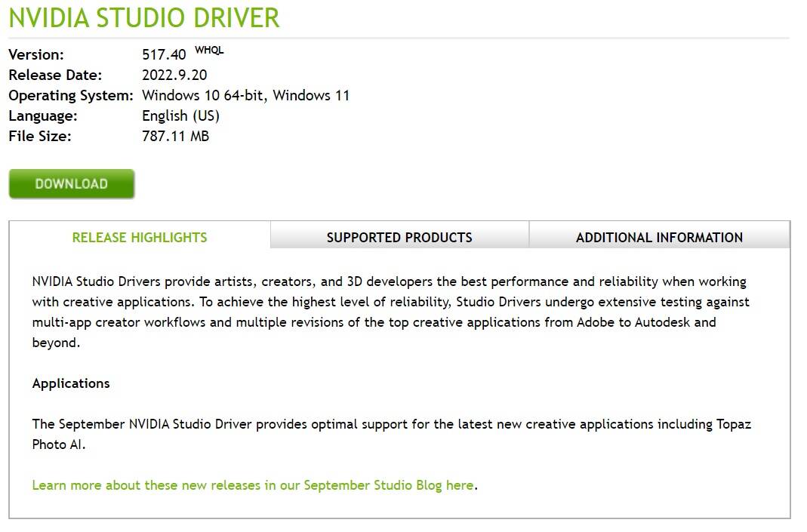
Task: Select the English (US) language value
Action: coord(180,115)
